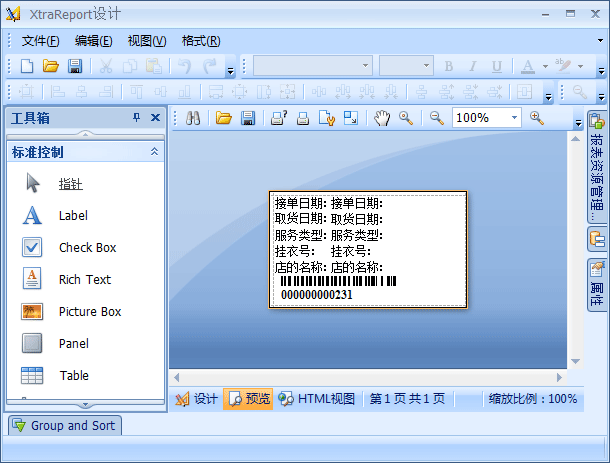
Task: Apply the highlight background color pen
Action: click(x=563, y=66)
